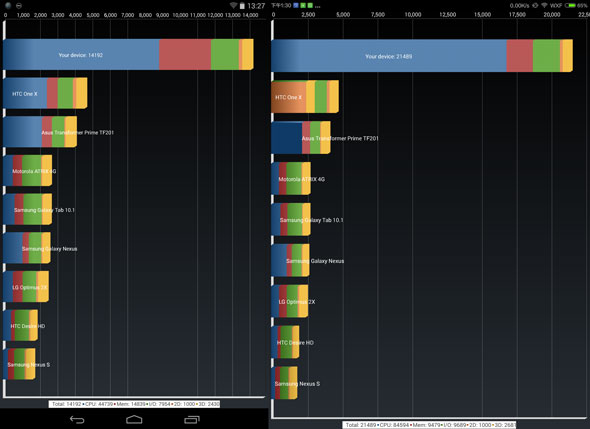Tap the 10,000 axis label in right chart

(413, 14)
